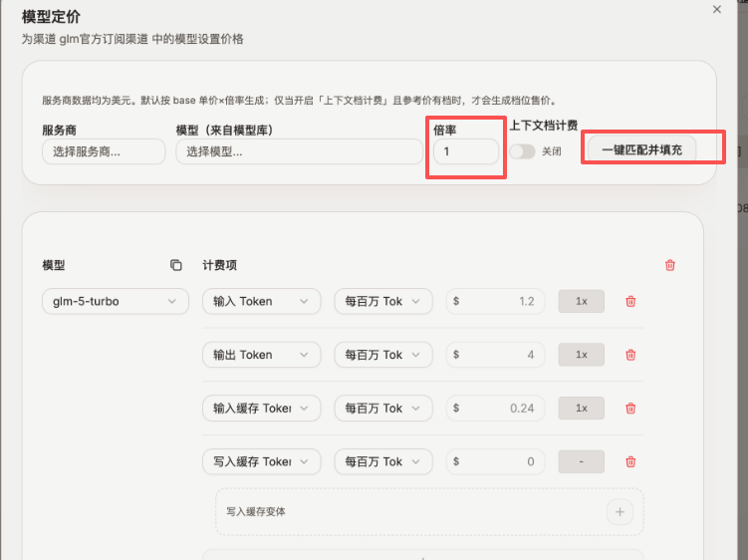Add a 写入缓存变体 with the plus icon
Viewport: 748px width, 560px height.
tap(620, 512)
